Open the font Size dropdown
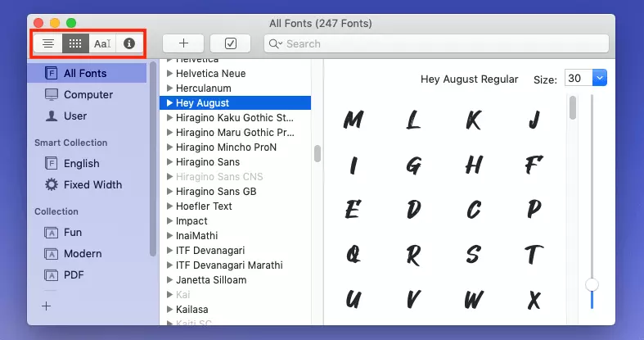The width and height of the screenshot is (644, 340). pos(598,79)
